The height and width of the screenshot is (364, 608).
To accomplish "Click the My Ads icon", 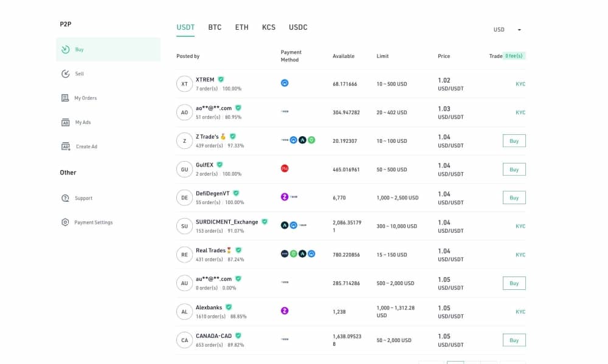I will tap(66, 123).
